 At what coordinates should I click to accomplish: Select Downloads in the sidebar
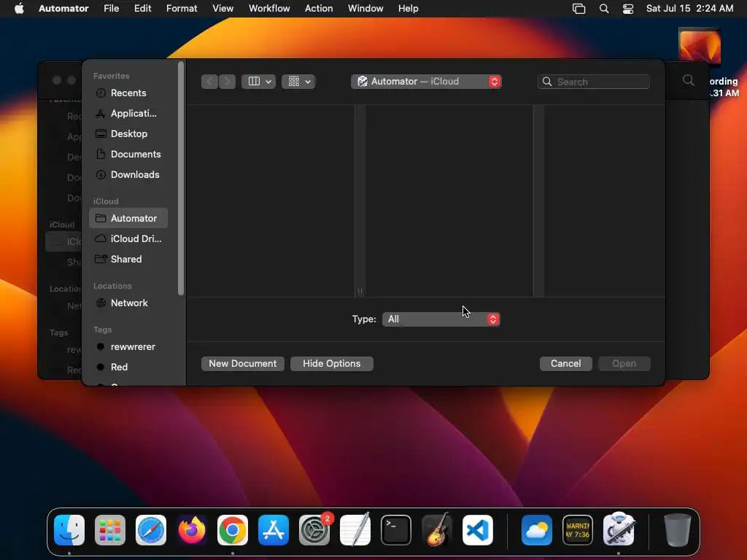[x=128, y=175]
